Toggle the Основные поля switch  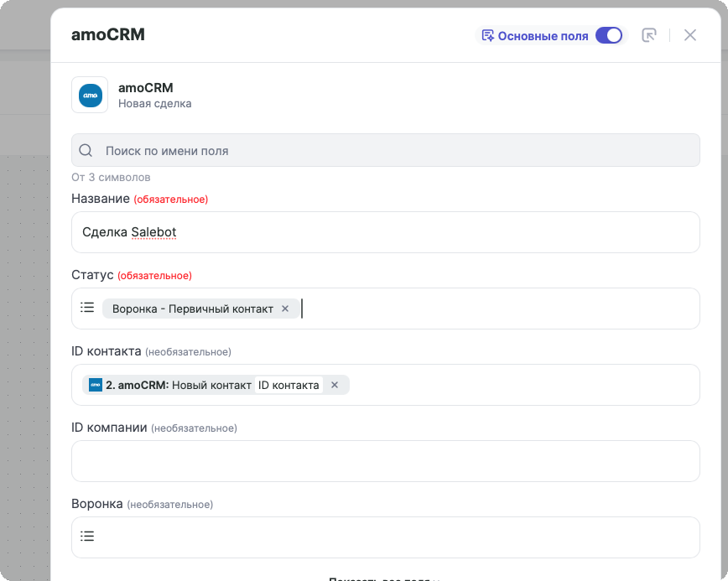coord(609,35)
